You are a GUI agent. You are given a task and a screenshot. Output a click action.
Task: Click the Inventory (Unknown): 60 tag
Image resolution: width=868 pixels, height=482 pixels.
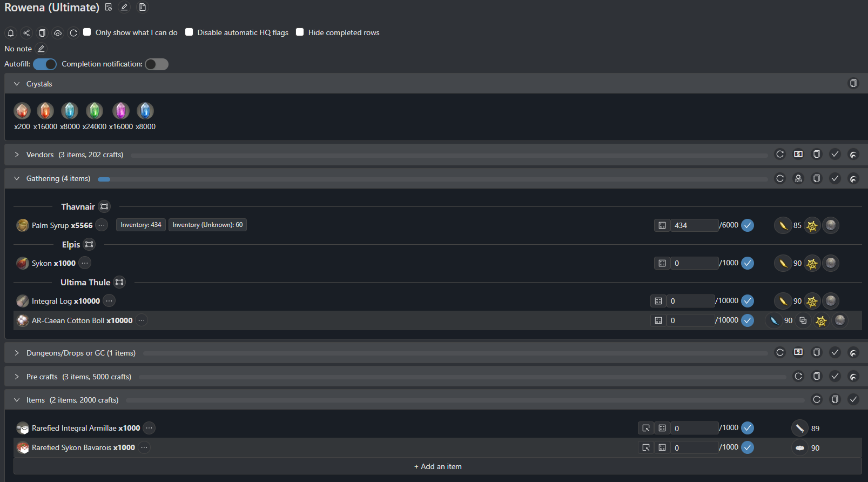click(x=207, y=225)
